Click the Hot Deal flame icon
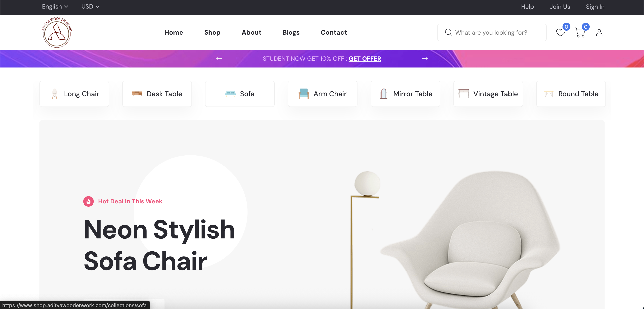Viewport: 644px width, 309px height. pos(88,201)
